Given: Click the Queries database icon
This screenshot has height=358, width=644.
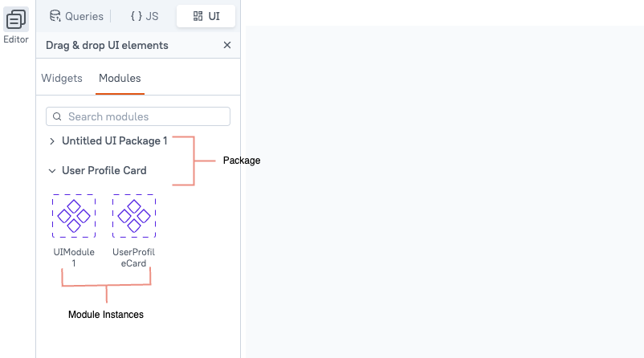Looking at the screenshot, I should click(55, 16).
